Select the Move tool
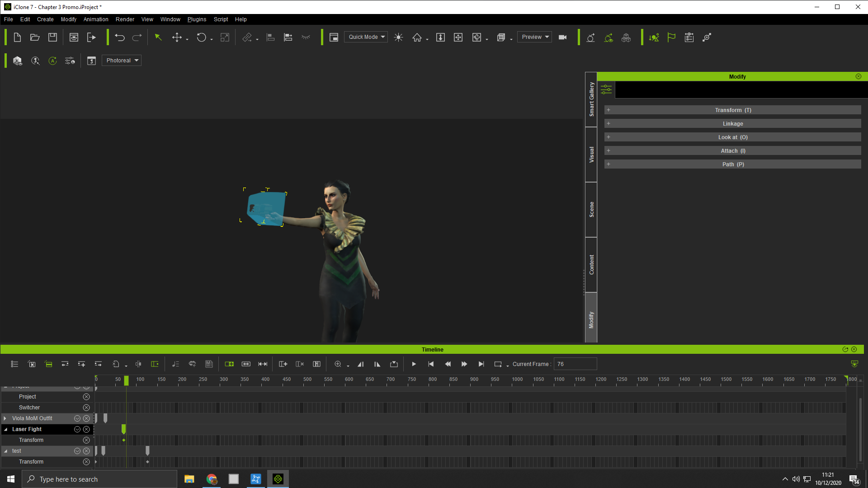868x488 pixels. point(177,38)
